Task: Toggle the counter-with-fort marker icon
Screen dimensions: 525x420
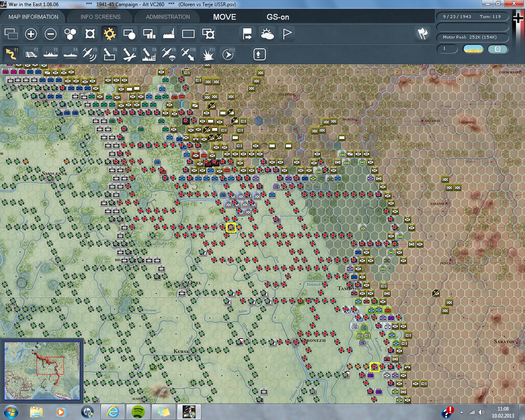Action: 208,34
